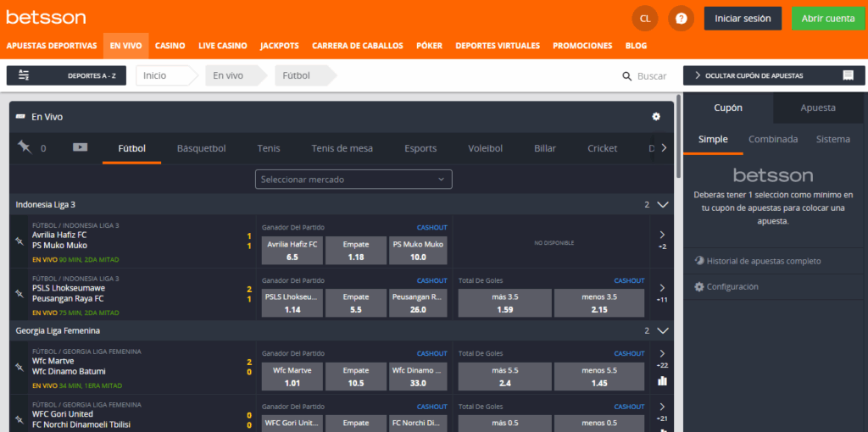Pin the WFC Gori United match

coord(19,420)
